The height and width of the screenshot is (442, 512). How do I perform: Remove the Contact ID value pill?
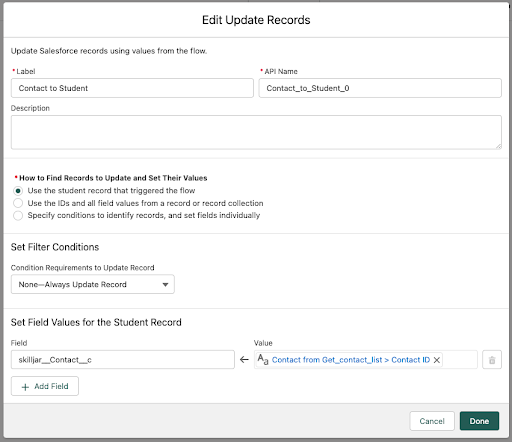[437, 360]
